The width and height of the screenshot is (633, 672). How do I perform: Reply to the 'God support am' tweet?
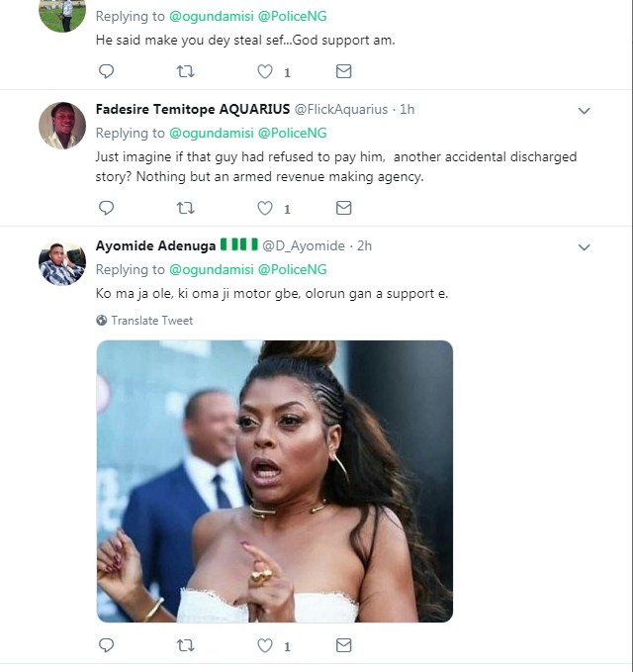107,71
